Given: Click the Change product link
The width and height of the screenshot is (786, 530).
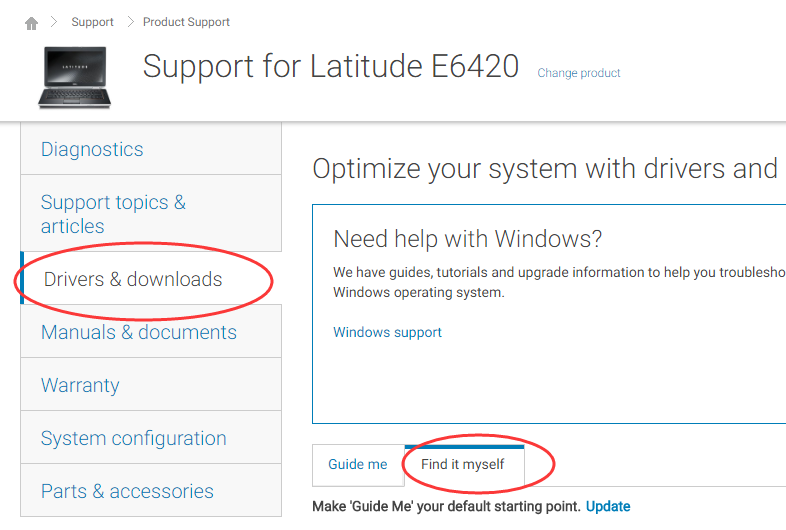Looking at the screenshot, I should 579,73.
